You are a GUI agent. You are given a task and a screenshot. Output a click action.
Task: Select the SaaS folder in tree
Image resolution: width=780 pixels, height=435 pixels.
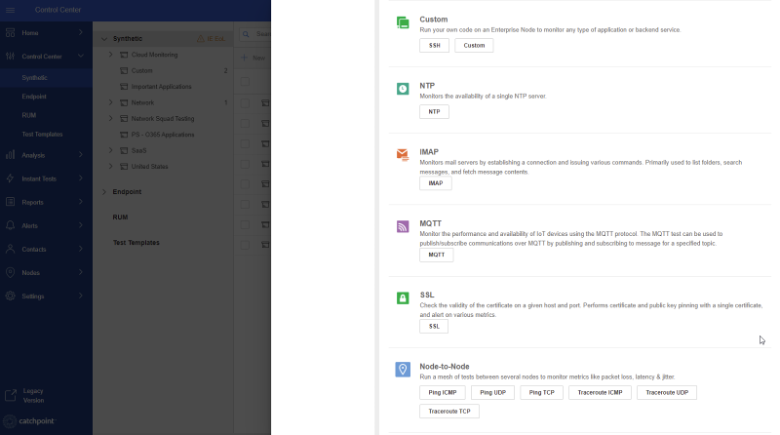pos(139,150)
